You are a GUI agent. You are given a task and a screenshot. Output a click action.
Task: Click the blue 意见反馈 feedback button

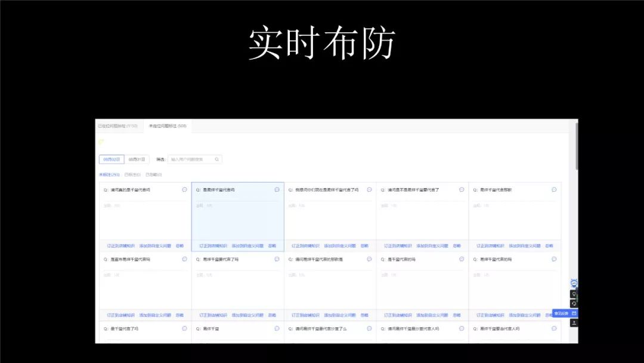pos(565,313)
